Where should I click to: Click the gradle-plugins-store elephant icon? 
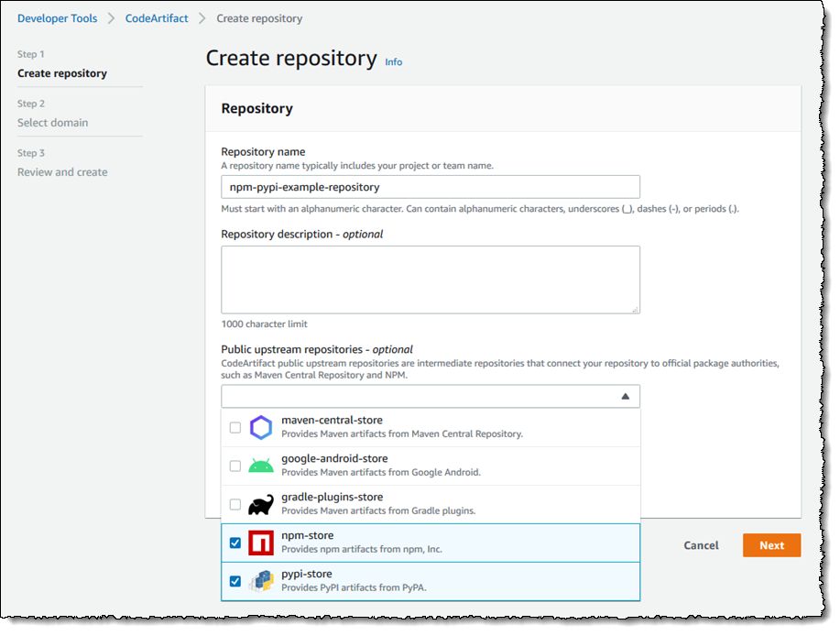tap(261, 504)
